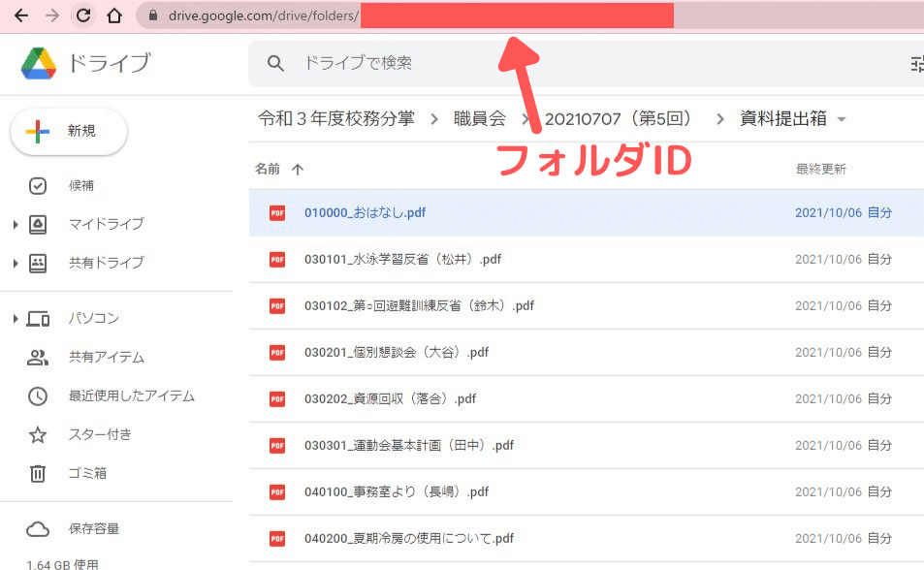Open the 資料提出箱 folder dropdown arrow
Viewport: 924px width, 570px height.
pos(840,117)
